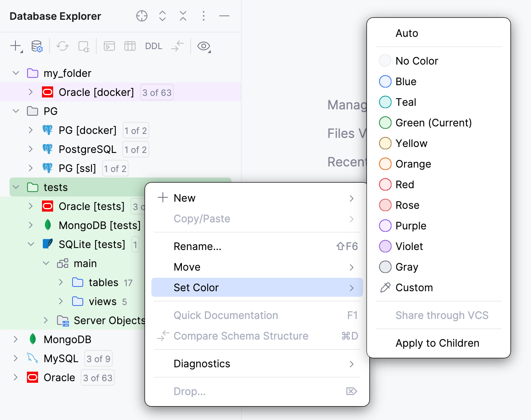Click the SQLite [tests] feather icon
This screenshot has height=420, width=531.
48,244
